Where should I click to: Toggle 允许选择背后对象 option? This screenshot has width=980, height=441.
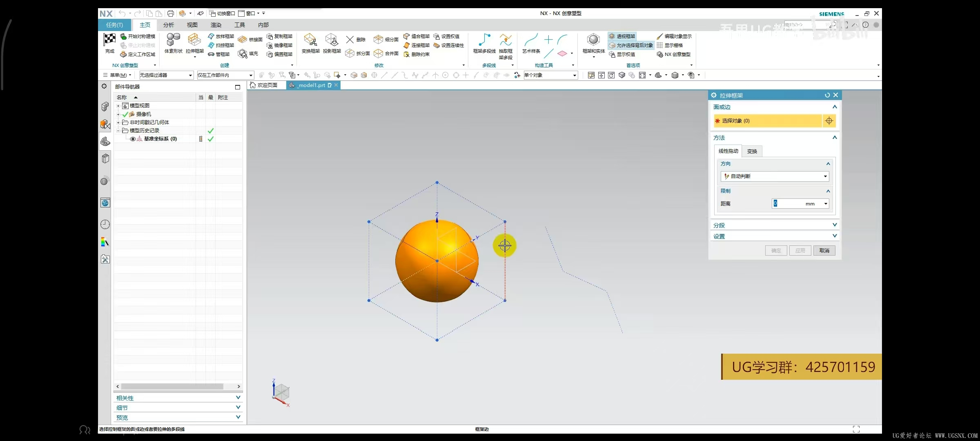tap(631, 45)
